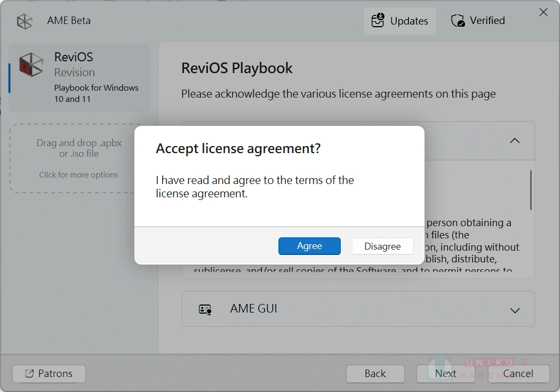
Task: Expand the AME GUI license section
Action: [x=514, y=310]
